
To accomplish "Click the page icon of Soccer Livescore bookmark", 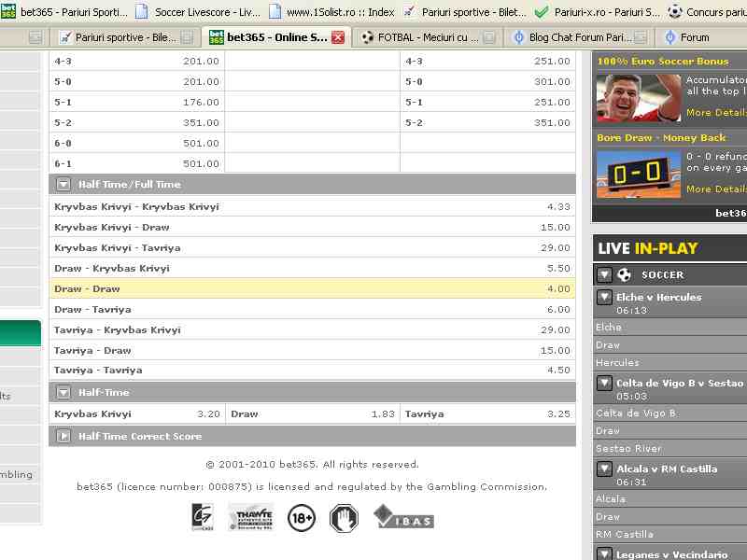I will click(x=142, y=11).
